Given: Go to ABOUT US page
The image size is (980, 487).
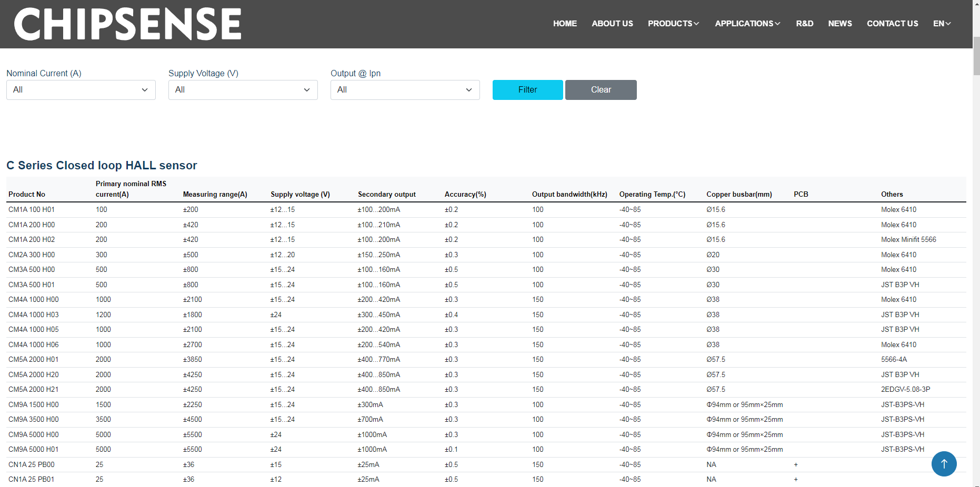Looking at the screenshot, I should pyautogui.click(x=612, y=24).
